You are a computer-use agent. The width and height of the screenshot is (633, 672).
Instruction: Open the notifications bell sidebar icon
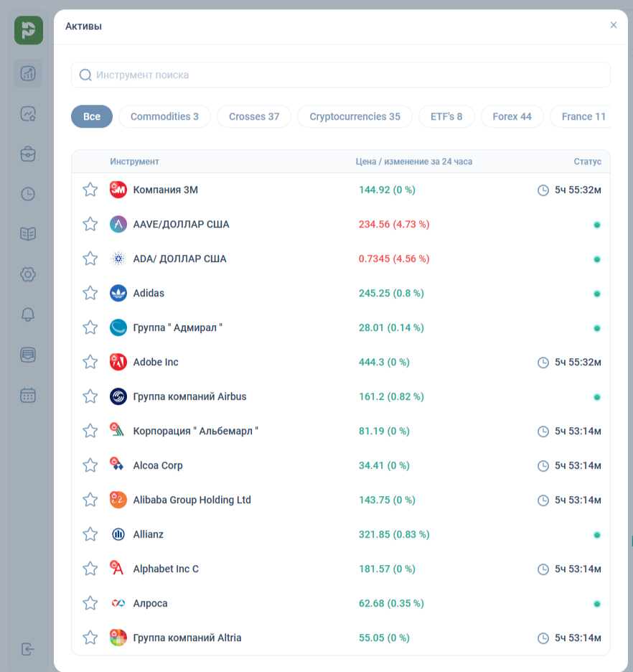click(x=28, y=314)
